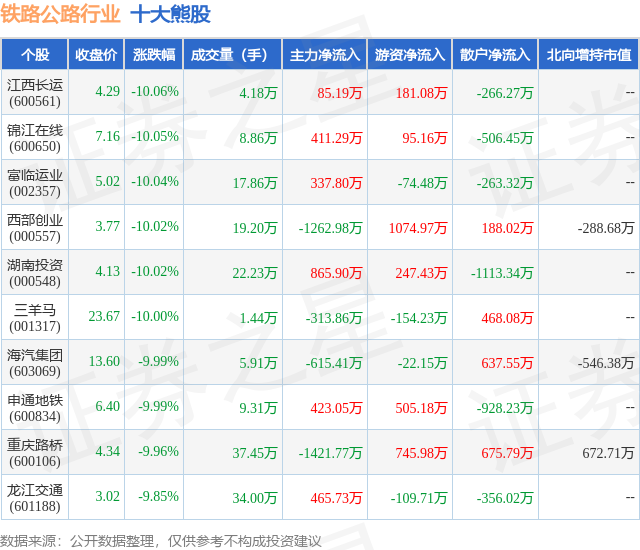Click the closing price 7.16

(x=107, y=136)
